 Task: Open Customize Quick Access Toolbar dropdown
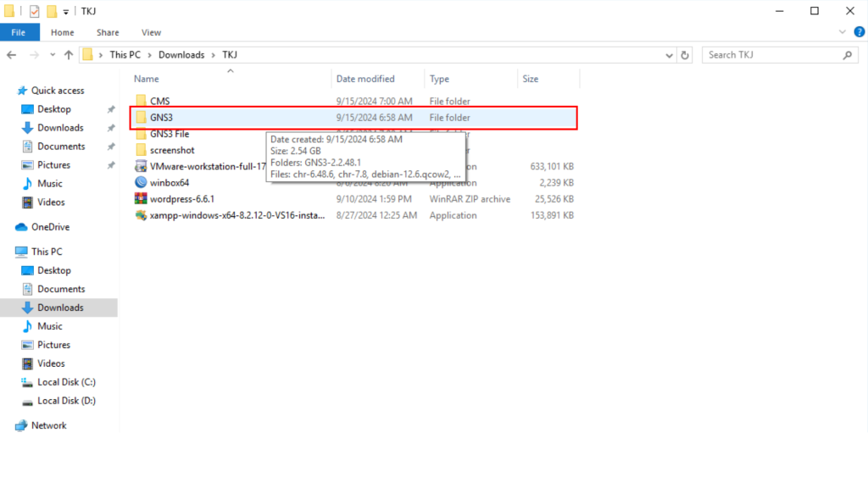click(66, 12)
